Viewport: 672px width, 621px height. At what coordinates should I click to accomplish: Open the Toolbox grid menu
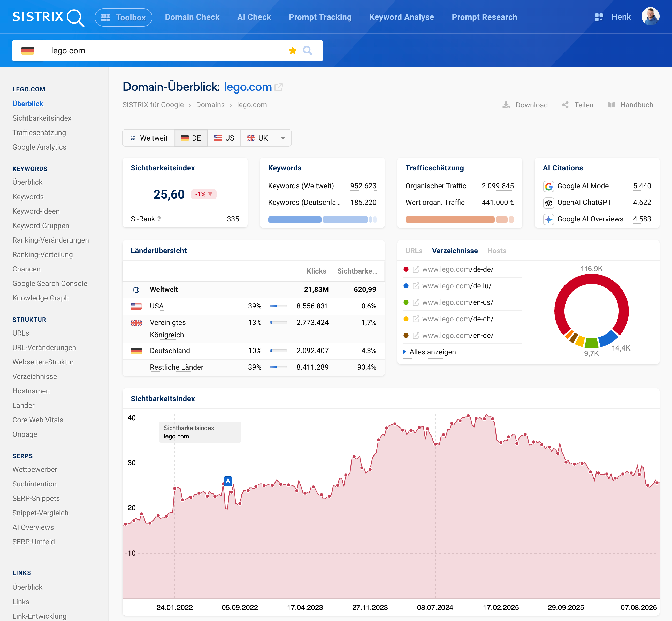tap(123, 18)
